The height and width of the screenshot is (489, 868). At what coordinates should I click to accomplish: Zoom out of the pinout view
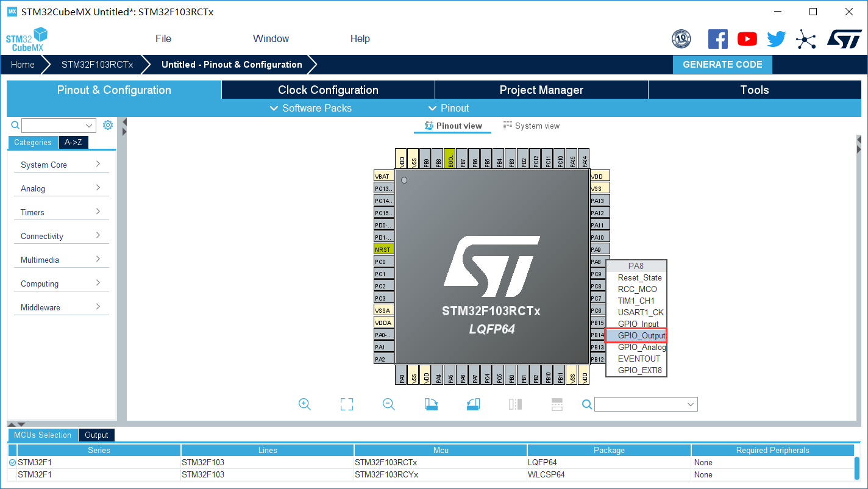click(388, 404)
